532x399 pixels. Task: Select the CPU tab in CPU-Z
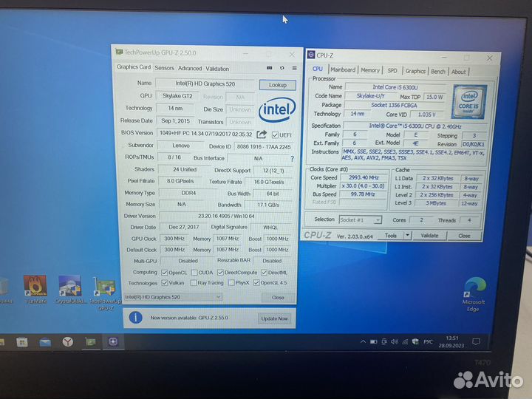tap(318, 69)
